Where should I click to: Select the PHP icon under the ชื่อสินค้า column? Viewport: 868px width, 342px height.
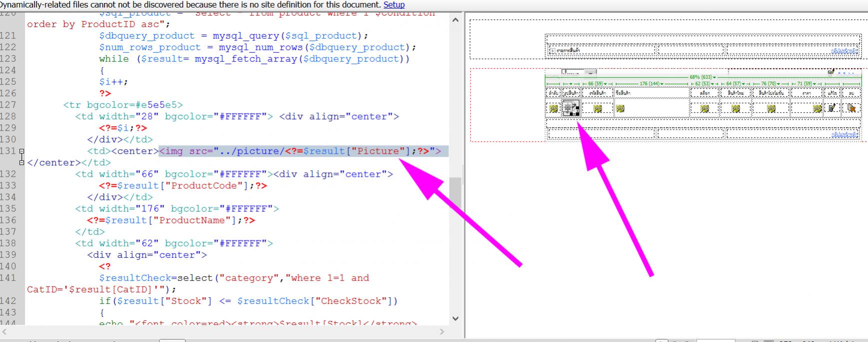(620, 108)
